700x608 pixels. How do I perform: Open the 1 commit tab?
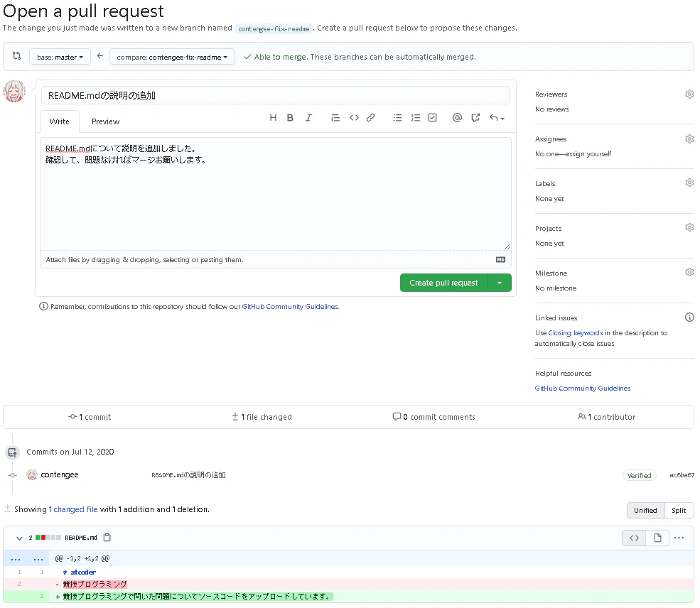click(x=90, y=417)
